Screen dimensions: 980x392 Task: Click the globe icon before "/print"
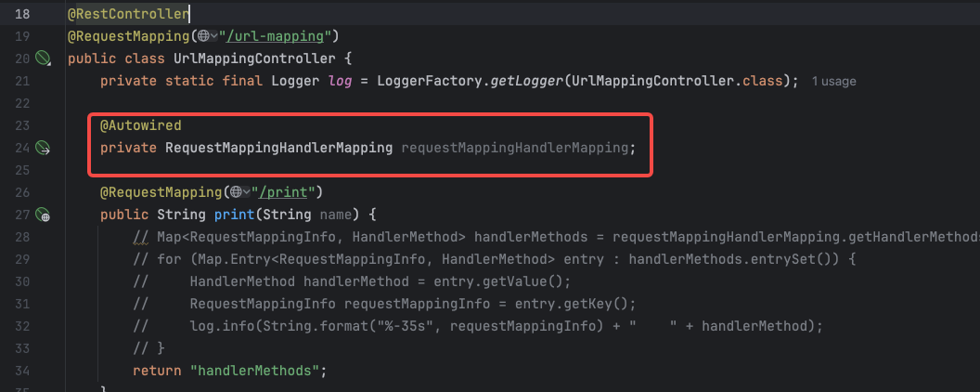point(236,192)
